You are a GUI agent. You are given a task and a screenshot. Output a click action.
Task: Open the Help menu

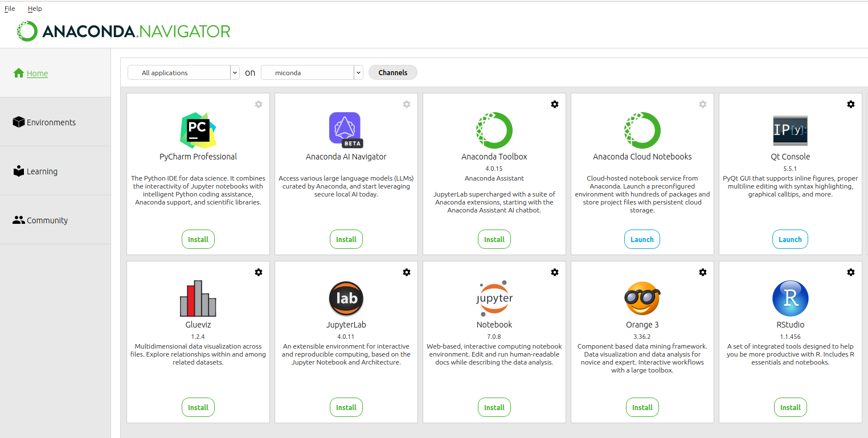[35, 9]
